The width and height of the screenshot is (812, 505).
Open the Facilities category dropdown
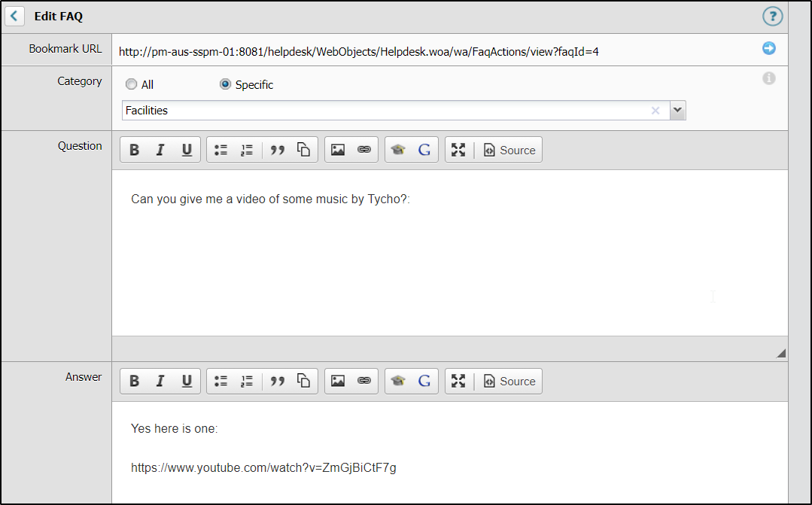(677, 110)
